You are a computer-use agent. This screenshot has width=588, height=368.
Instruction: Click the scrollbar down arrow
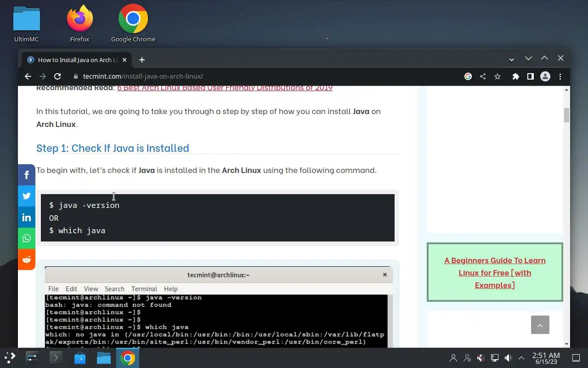click(x=566, y=344)
